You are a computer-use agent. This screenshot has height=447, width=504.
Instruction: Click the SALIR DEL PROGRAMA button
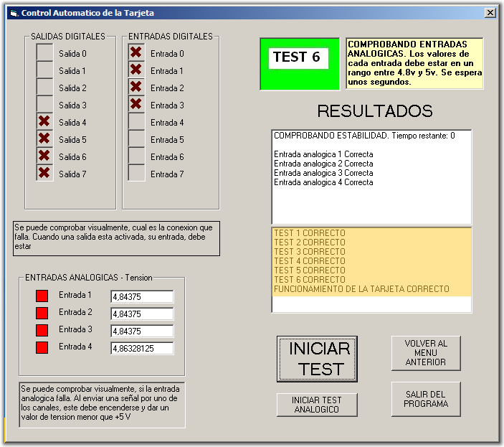(x=426, y=399)
